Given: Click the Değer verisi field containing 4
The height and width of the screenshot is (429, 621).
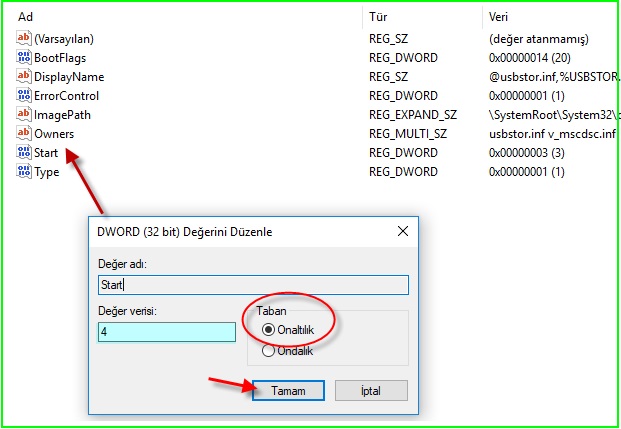Looking at the screenshot, I should tap(167, 332).
